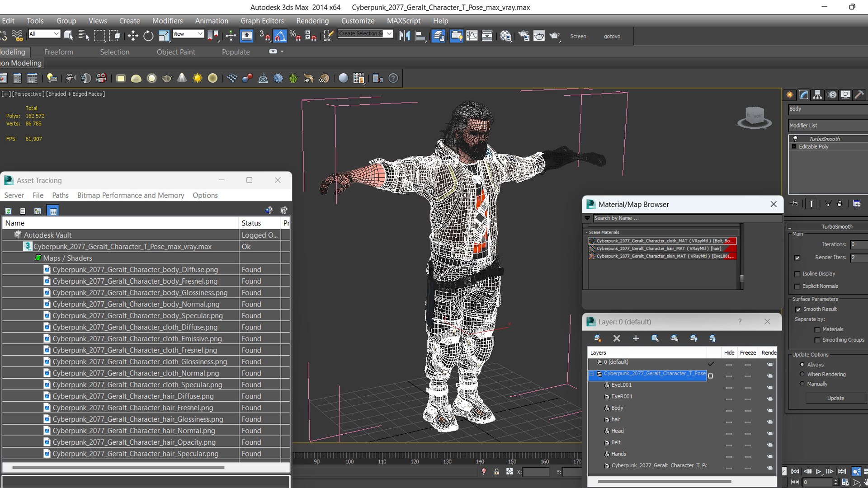Viewport: 868px width, 488px height.
Task: Click Delete layer X icon in Layer dialog
Action: 617,338
